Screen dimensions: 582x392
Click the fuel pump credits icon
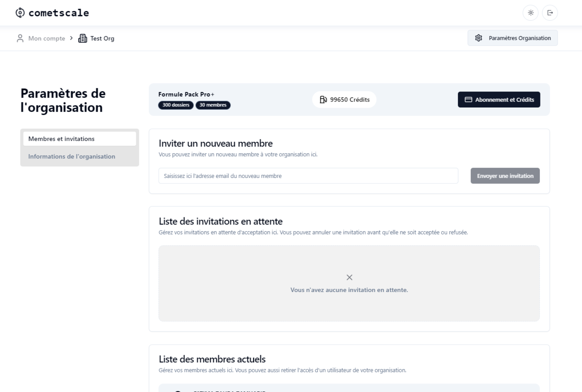[x=323, y=100]
